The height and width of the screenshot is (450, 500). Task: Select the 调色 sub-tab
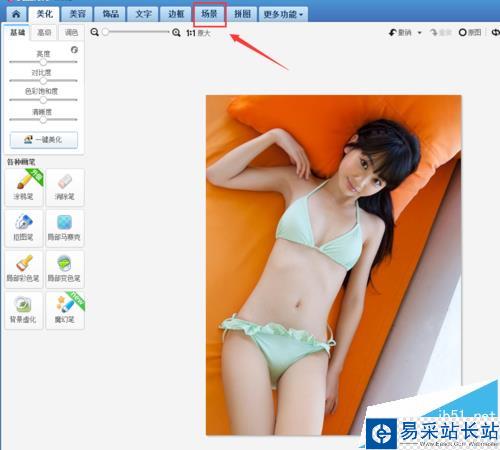71,33
